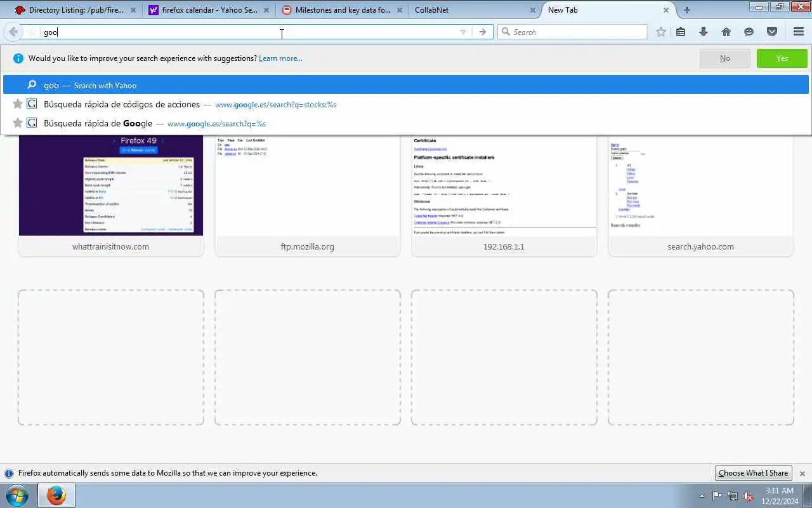Click the bookmark star beside stocks suggestion
Viewport: 812px width, 508px height.
(18, 104)
